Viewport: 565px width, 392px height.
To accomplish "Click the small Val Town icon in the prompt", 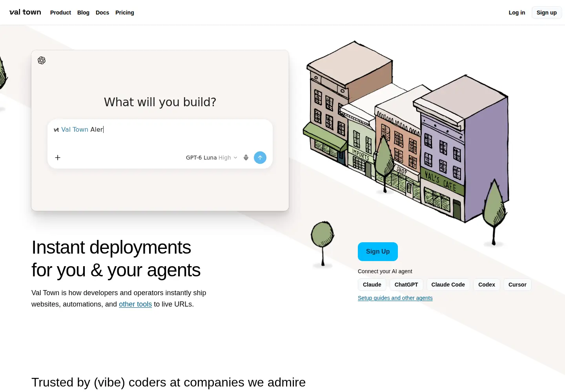I will [x=56, y=130].
